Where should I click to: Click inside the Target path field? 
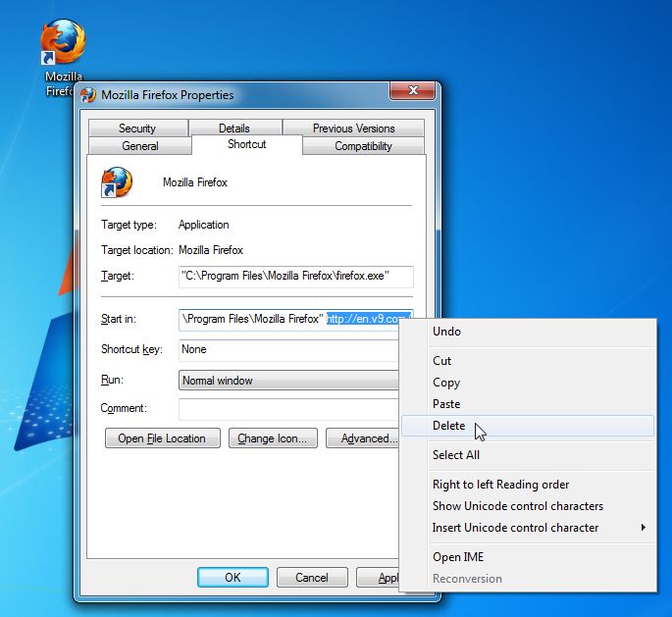(x=295, y=276)
